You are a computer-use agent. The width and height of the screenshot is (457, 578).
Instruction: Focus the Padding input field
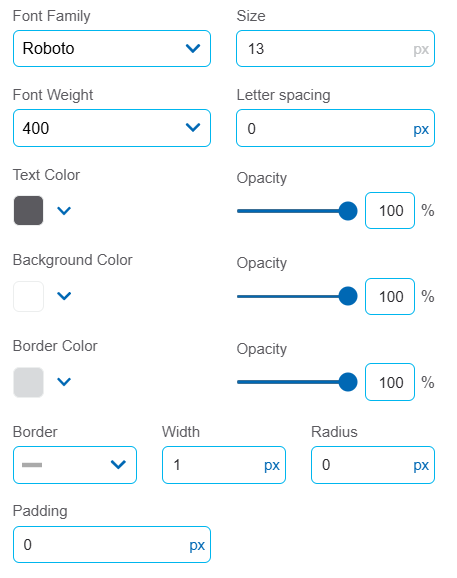point(112,544)
